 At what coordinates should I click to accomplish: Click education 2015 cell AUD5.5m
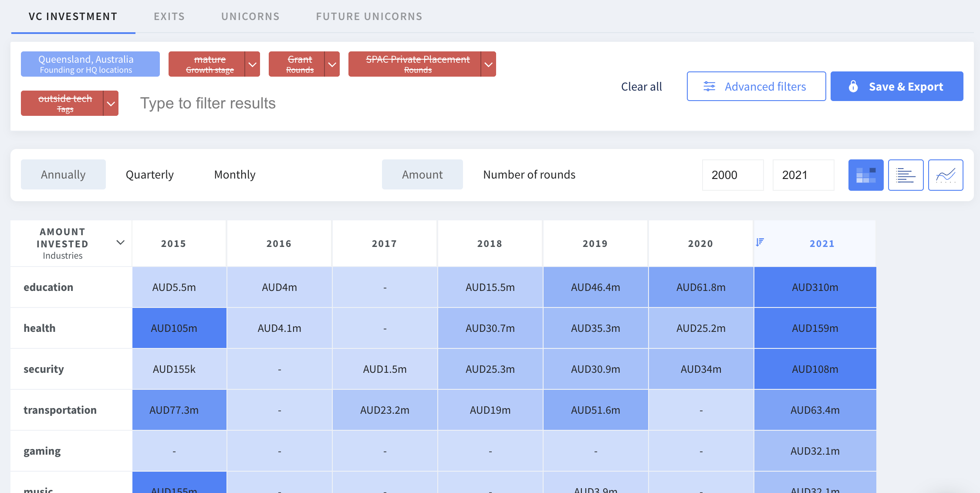click(x=179, y=287)
